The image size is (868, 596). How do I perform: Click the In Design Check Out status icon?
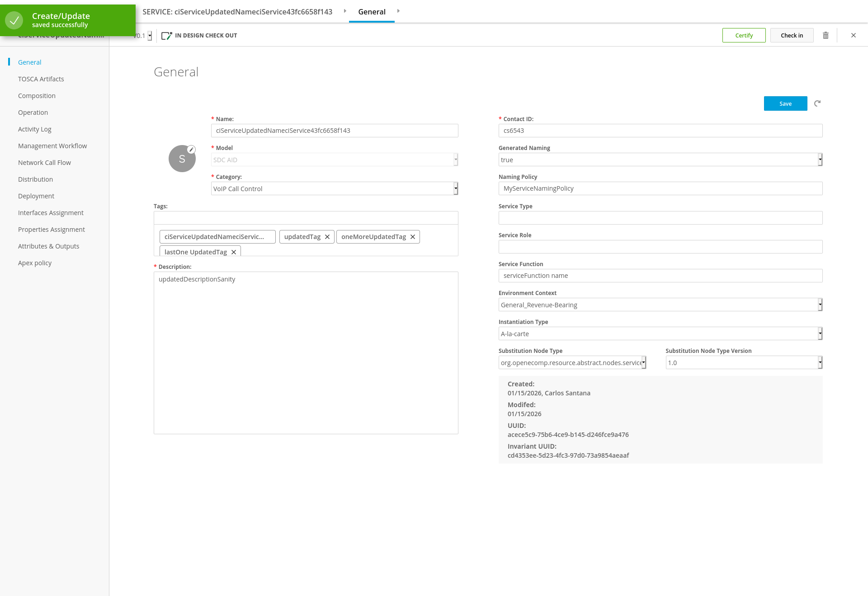166,36
